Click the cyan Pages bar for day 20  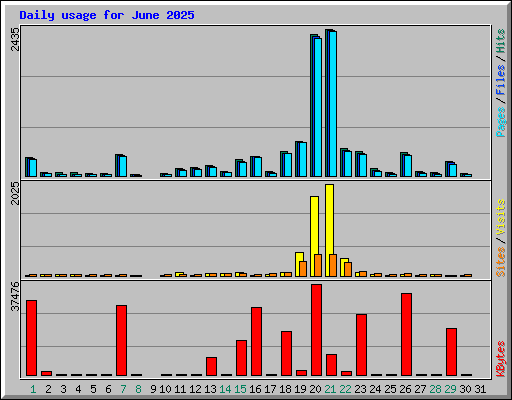[x=318, y=107]
